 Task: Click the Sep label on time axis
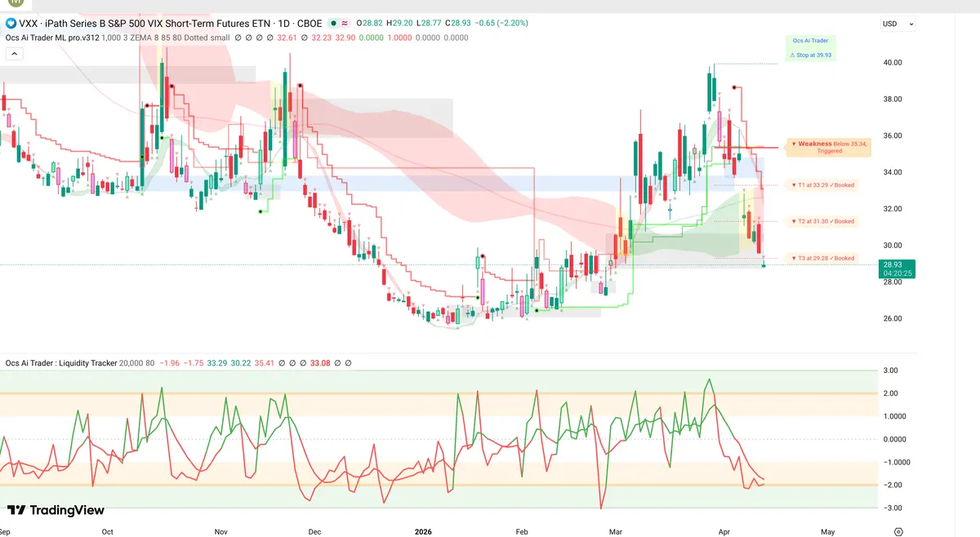pos(7,531)
